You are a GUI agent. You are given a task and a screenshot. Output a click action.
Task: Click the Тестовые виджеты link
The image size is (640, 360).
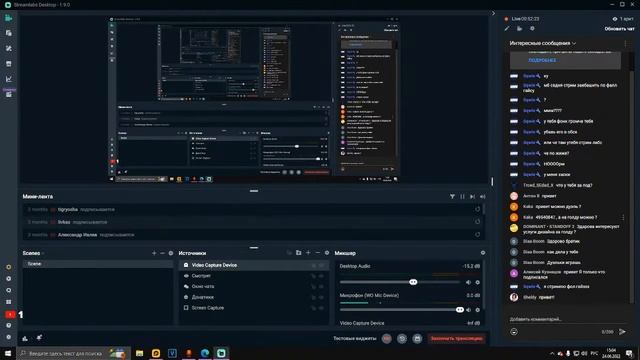355,338
